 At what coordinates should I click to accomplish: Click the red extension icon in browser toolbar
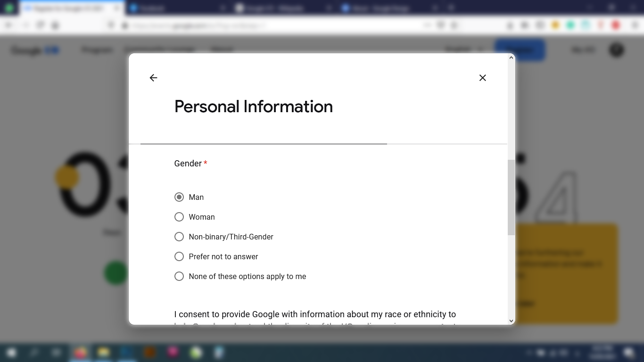[x=616, y=25]
